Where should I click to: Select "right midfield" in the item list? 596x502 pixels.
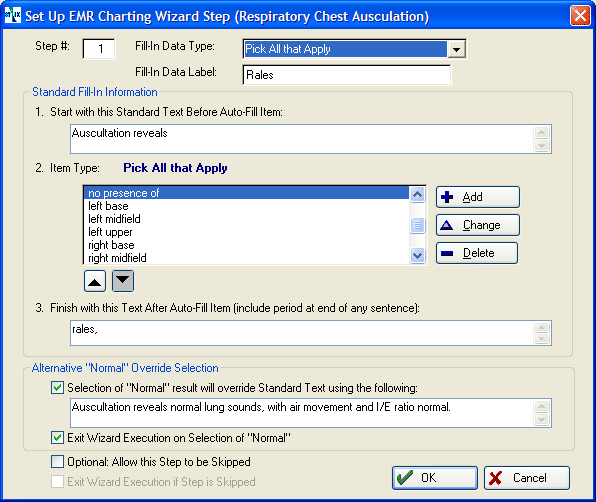click(246, 258)
